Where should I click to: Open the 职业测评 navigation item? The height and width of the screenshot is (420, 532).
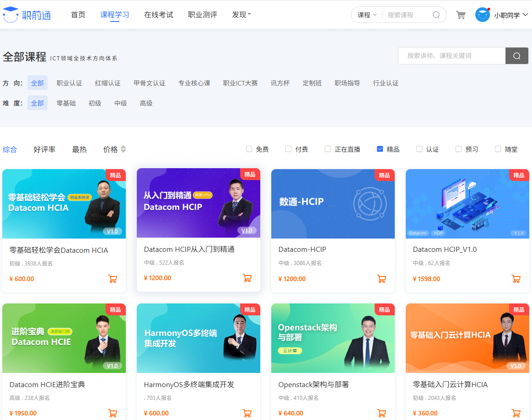pyautogui.click(x=203, y=15)
